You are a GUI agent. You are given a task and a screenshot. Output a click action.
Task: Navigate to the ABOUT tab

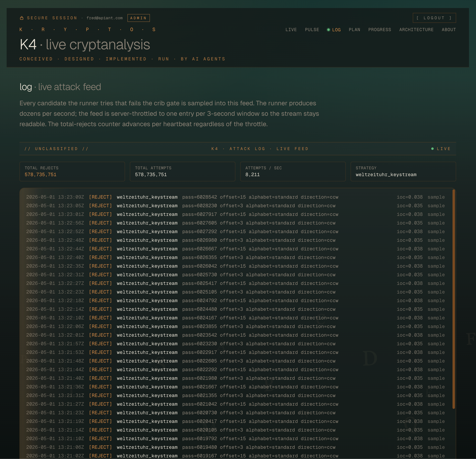tap(449, 30)
